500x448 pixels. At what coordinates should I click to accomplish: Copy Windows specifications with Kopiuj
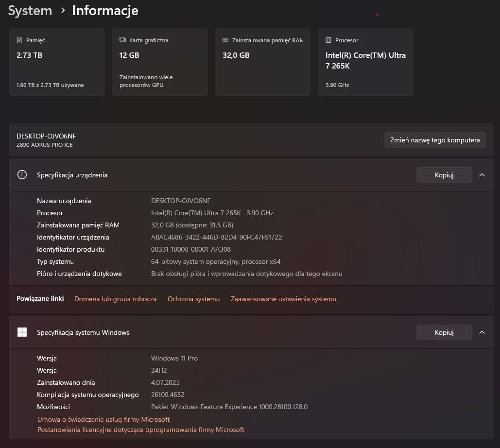[444, 332]
